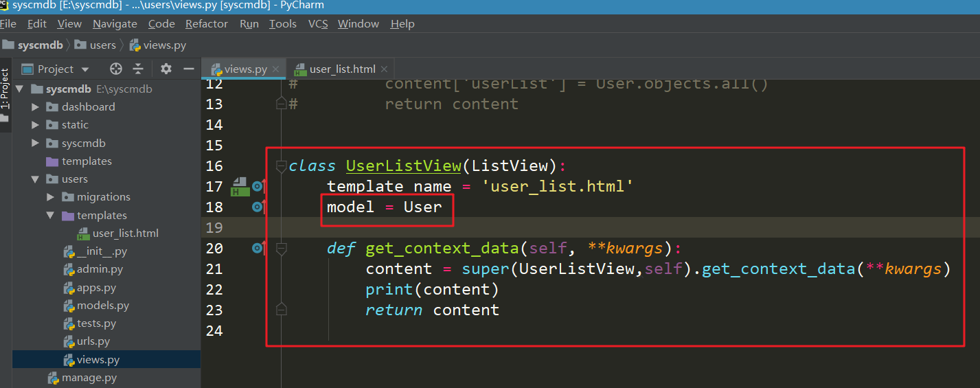Click the Collapse All icon in Project panel
Image resolution: width=980 pixels, height=388 pixels.
(138, 69)
